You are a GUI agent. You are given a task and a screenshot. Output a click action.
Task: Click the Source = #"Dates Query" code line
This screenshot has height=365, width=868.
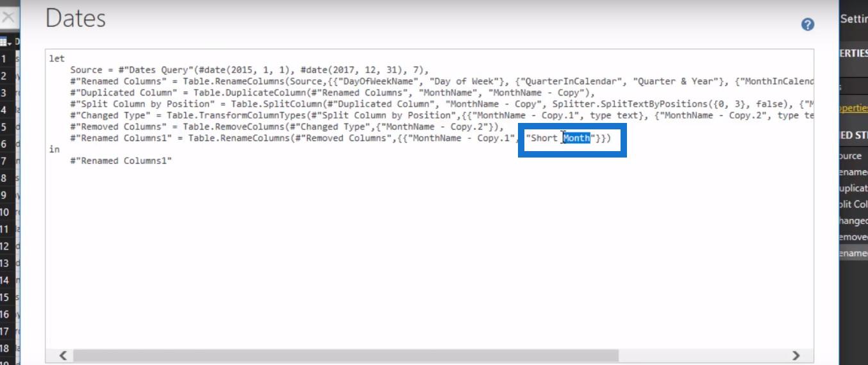tap(249, 70)
